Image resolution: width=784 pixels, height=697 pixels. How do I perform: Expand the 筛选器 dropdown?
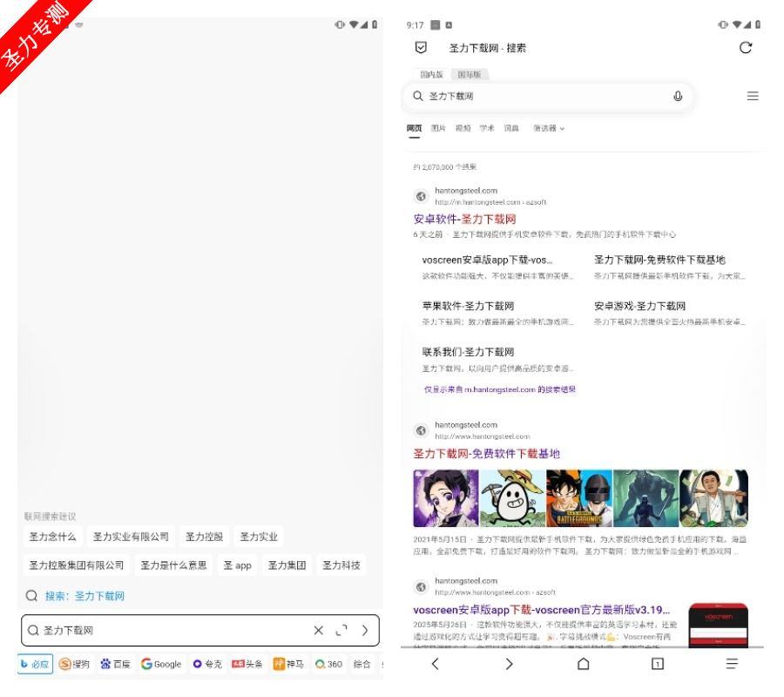tap(549, 128)
